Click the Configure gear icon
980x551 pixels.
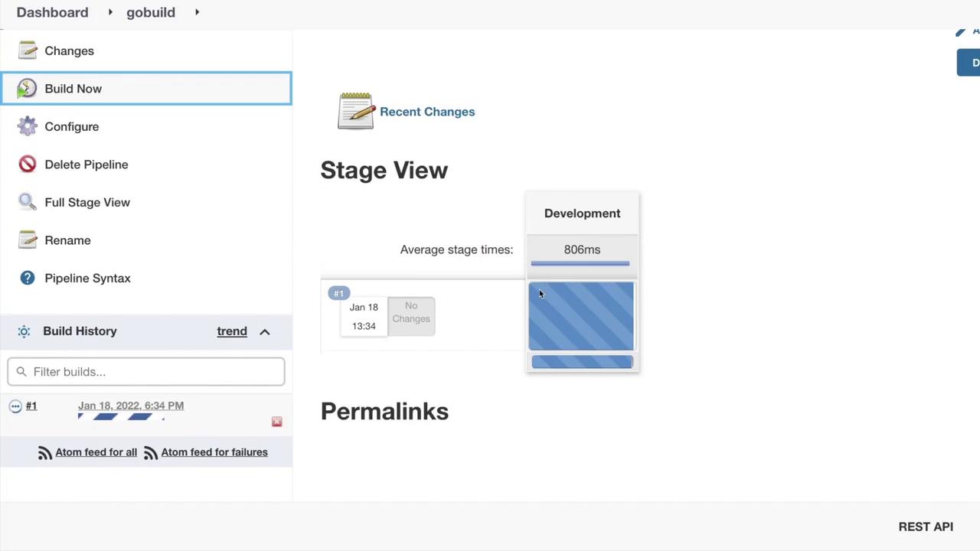(x=28, y=126)
